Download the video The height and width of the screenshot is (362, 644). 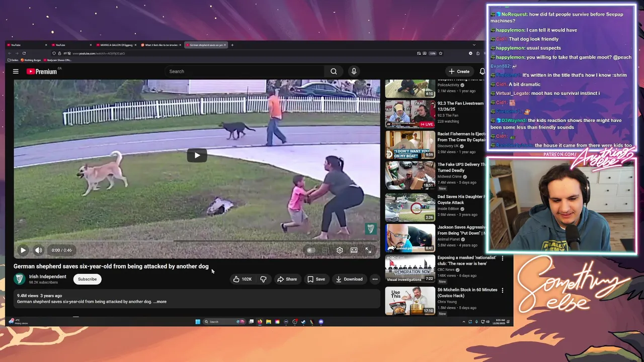349,279
